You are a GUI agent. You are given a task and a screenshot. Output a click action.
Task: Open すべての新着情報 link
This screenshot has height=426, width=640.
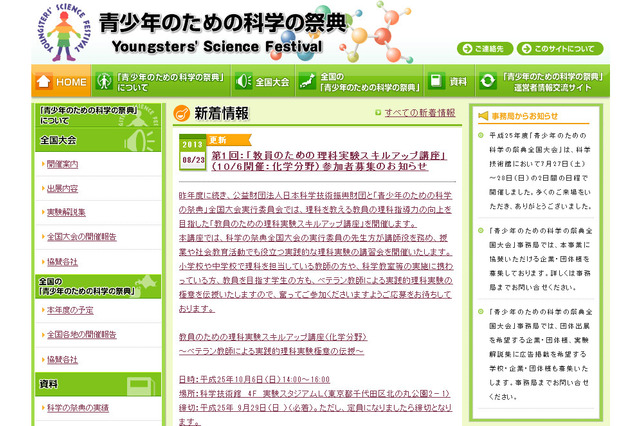pos(420,113)
